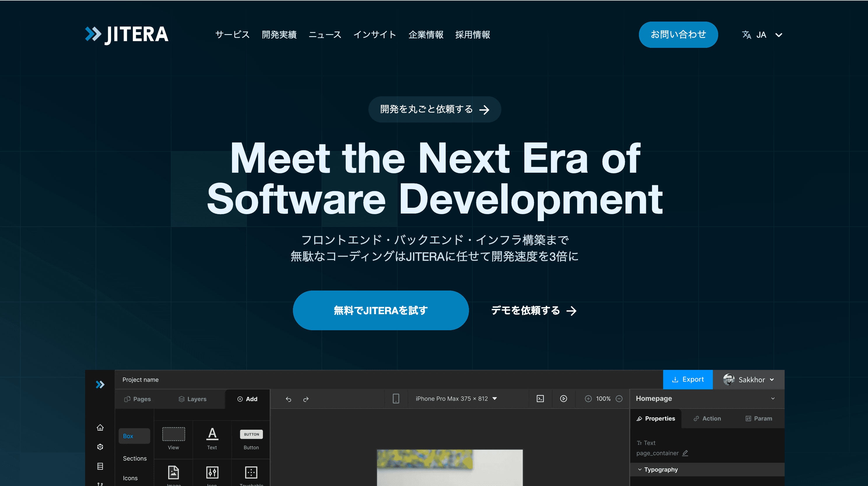The height and width of the screenshot is (486, 868).
Task: Click the redo arrow icon
Action: tap(306, 399)
